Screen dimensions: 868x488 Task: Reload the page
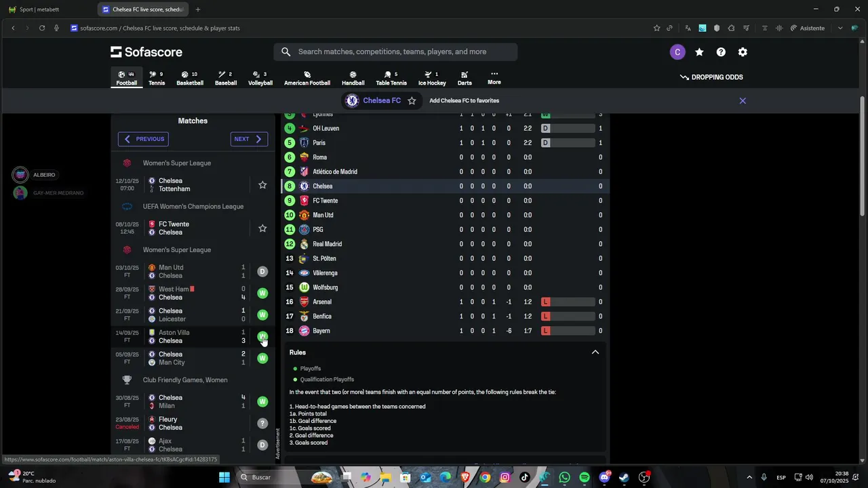(42, 28)
